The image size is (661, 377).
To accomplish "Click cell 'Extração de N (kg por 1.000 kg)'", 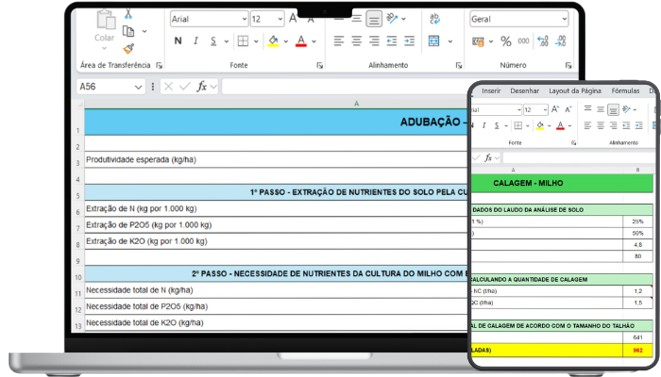I will pyautogui.click(x=276, y=208).
